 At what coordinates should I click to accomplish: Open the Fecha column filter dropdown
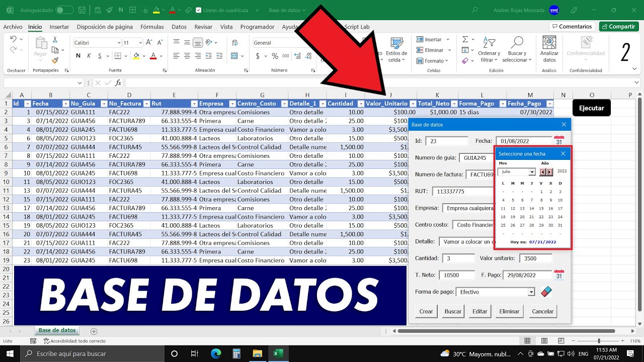[x=65, y=104]
